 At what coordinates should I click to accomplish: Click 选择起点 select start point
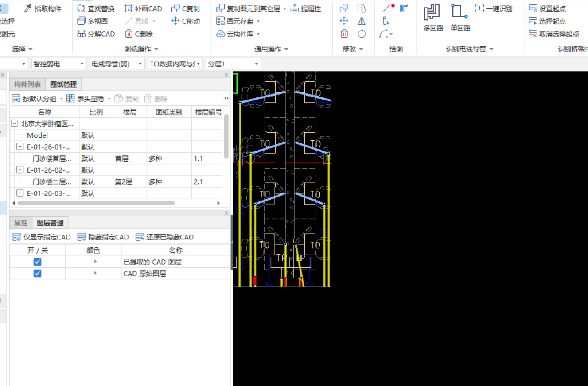click(547, 21)
